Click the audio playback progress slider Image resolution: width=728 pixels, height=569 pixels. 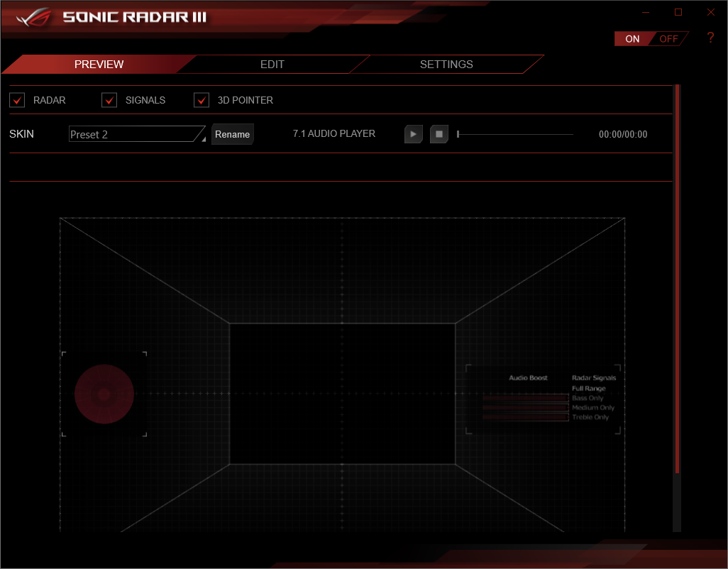pos(514,133)
